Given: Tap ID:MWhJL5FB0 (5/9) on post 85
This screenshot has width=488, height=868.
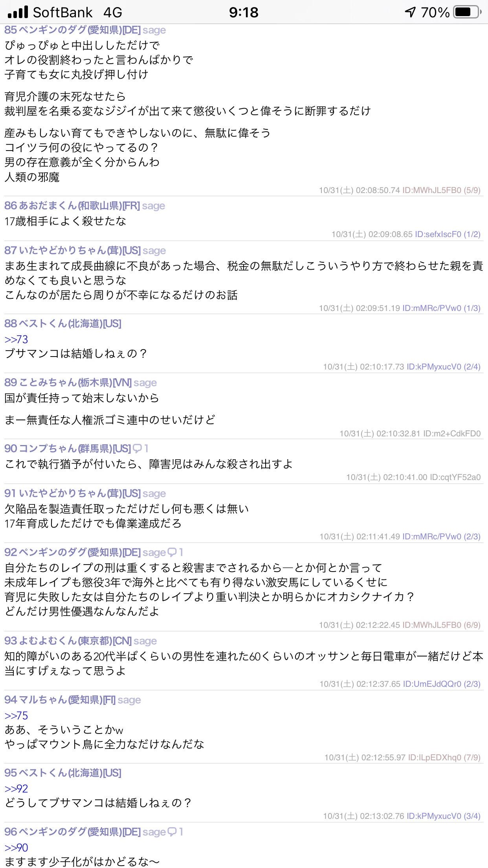Looking at the screenshot, I should click(x=441, y=190).
